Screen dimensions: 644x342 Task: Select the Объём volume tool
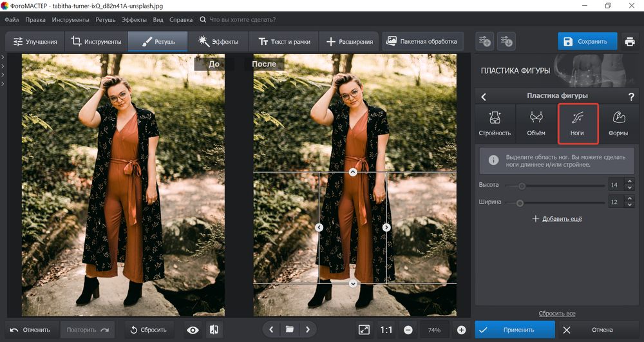click(x=536, y=124)
